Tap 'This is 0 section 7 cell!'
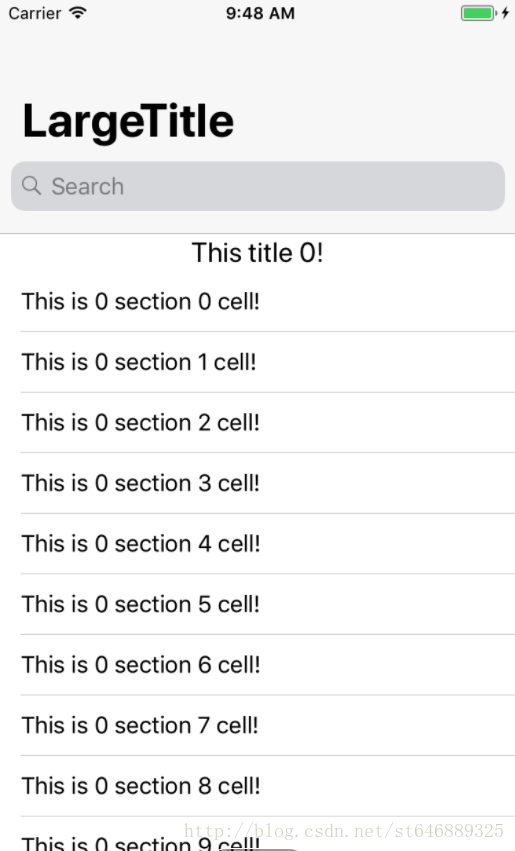This screenshot has height=851, width=515. (x=258, y=725)
